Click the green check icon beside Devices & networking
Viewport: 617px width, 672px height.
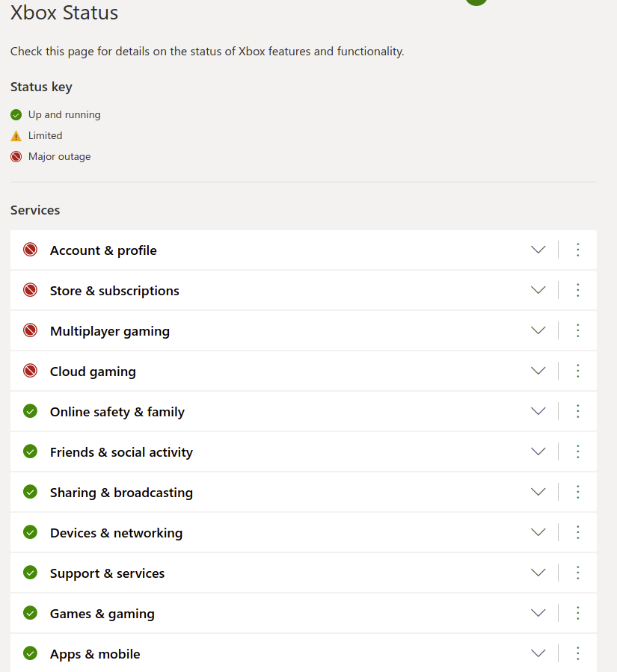tap(30, 532)
